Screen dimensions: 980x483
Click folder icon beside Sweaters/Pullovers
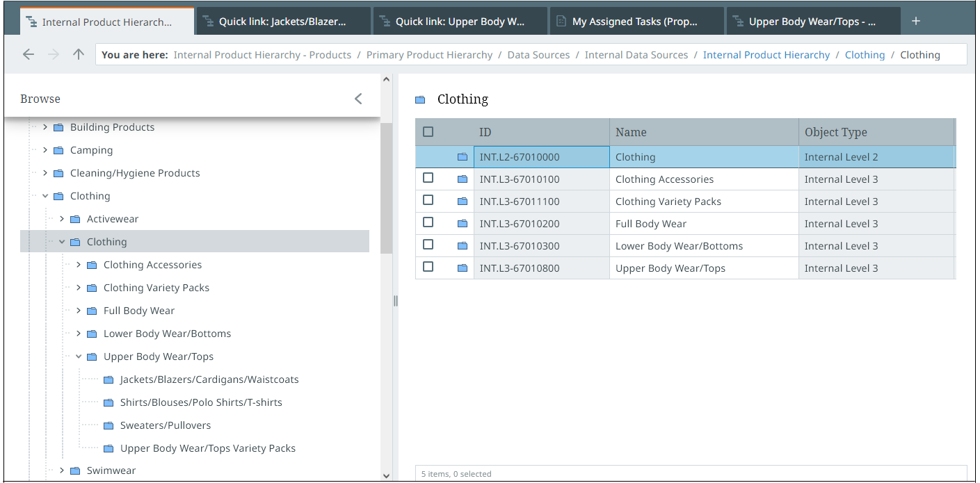(108, 425)
